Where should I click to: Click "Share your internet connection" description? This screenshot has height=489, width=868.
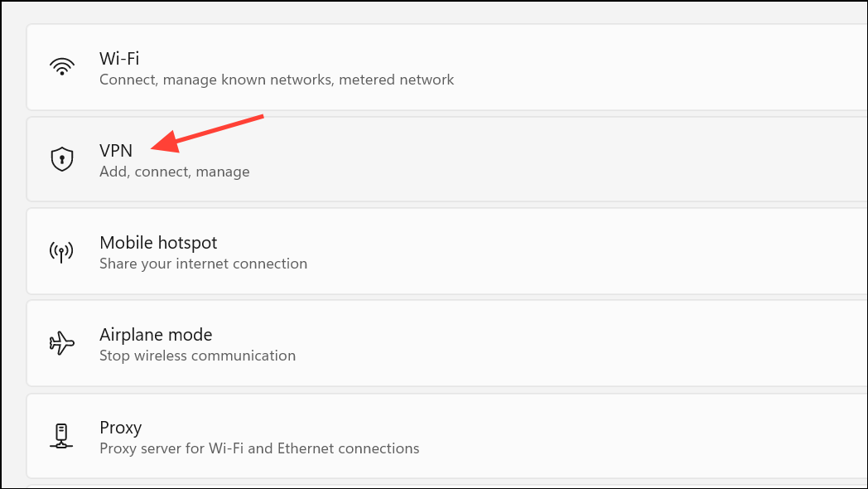coord(203,264)
